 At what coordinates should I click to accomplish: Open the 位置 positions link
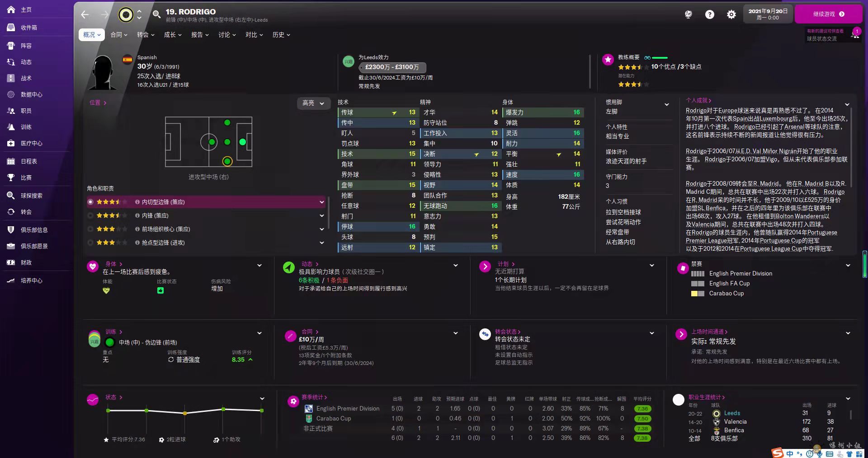point(98,103)
